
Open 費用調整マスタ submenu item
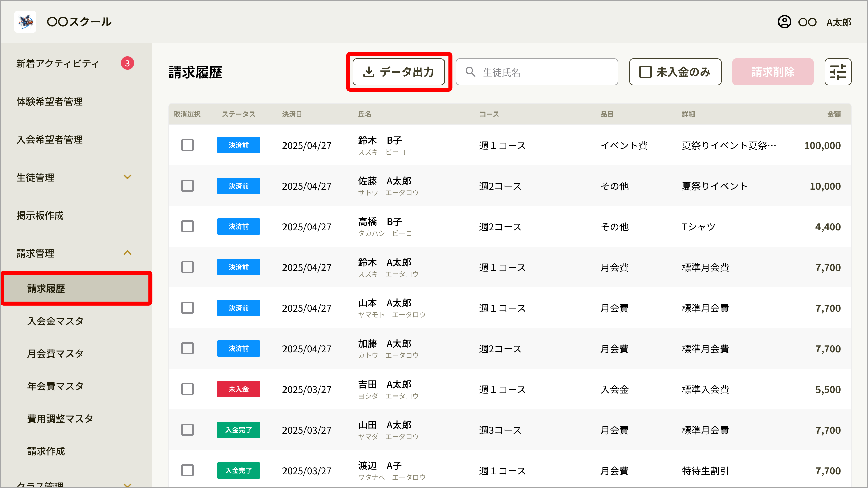(60, 419)
